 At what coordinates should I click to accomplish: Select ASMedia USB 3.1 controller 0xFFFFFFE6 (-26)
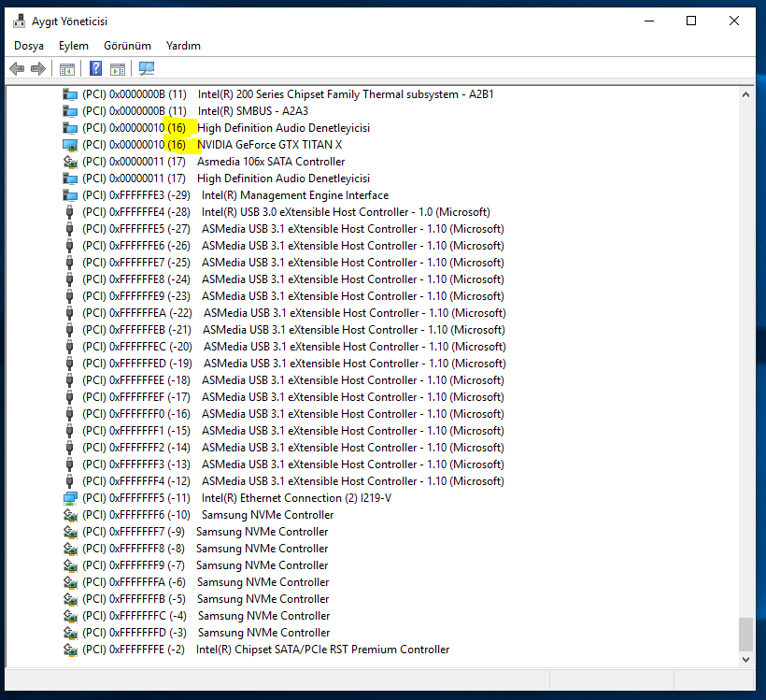[293, 246]
